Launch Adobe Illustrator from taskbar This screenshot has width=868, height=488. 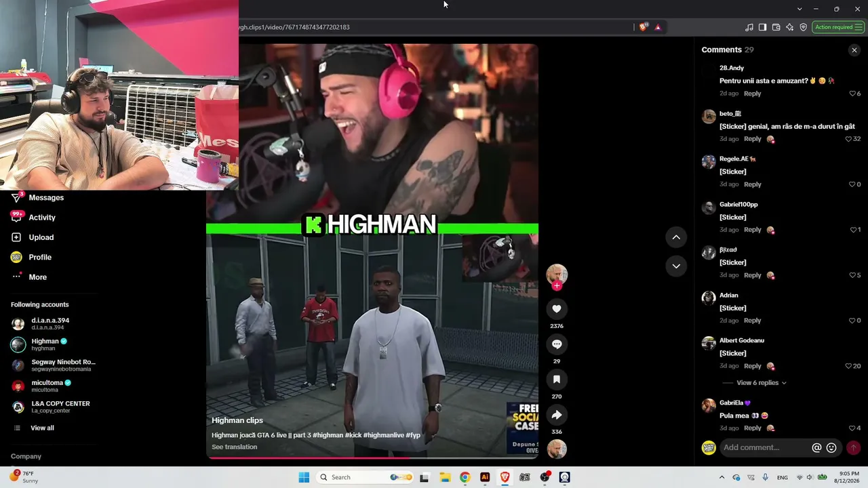(485, 477)
